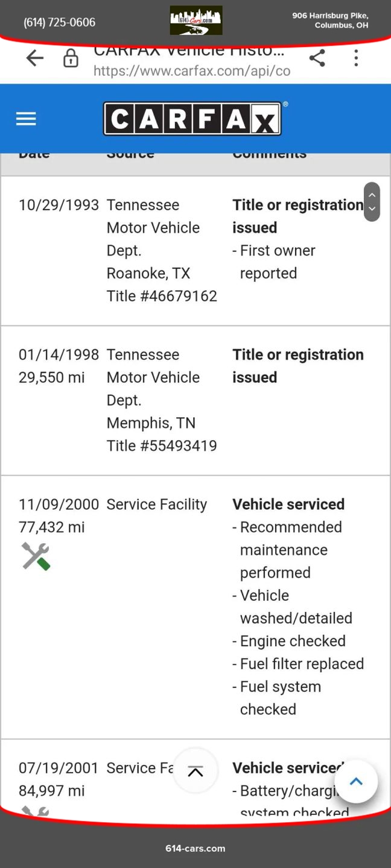Tap the share icon
Image resolution: width=391 pixels, height=868 pixels.
(317, 58)
